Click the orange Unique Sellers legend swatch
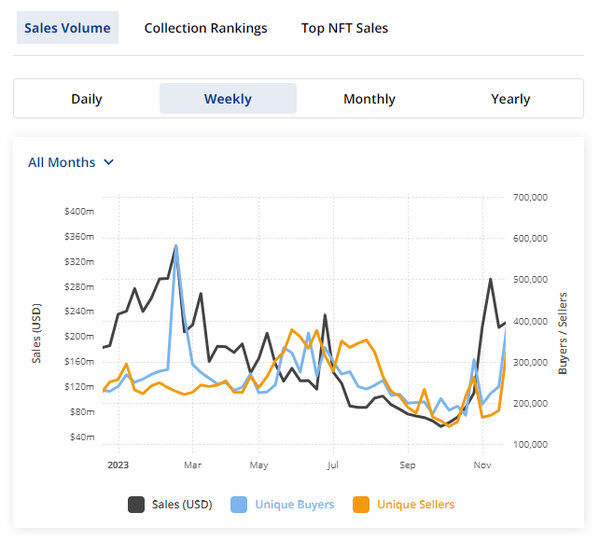Screen dimensions: 600x541 coord(361,505)
